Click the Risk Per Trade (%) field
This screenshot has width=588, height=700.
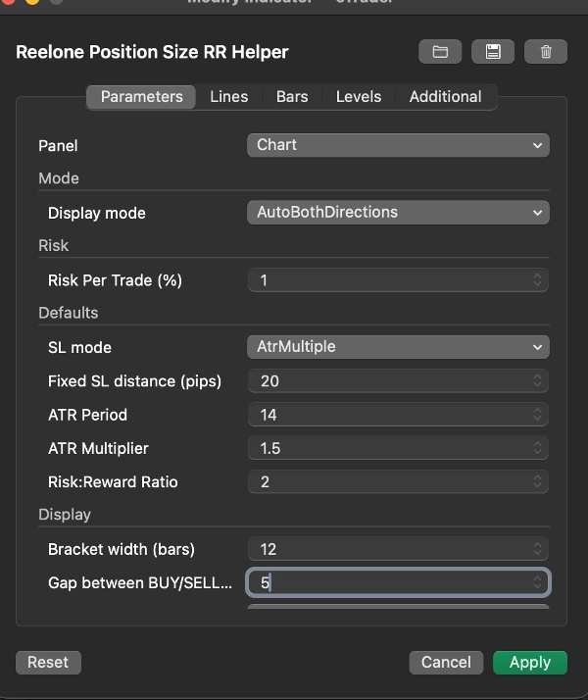pos(398,280)
